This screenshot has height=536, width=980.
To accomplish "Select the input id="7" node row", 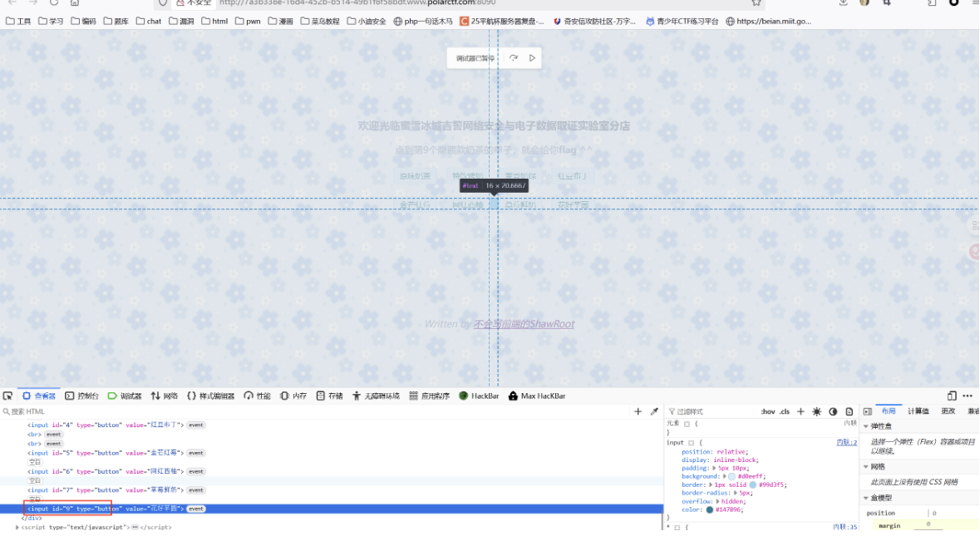I will 332,490.
